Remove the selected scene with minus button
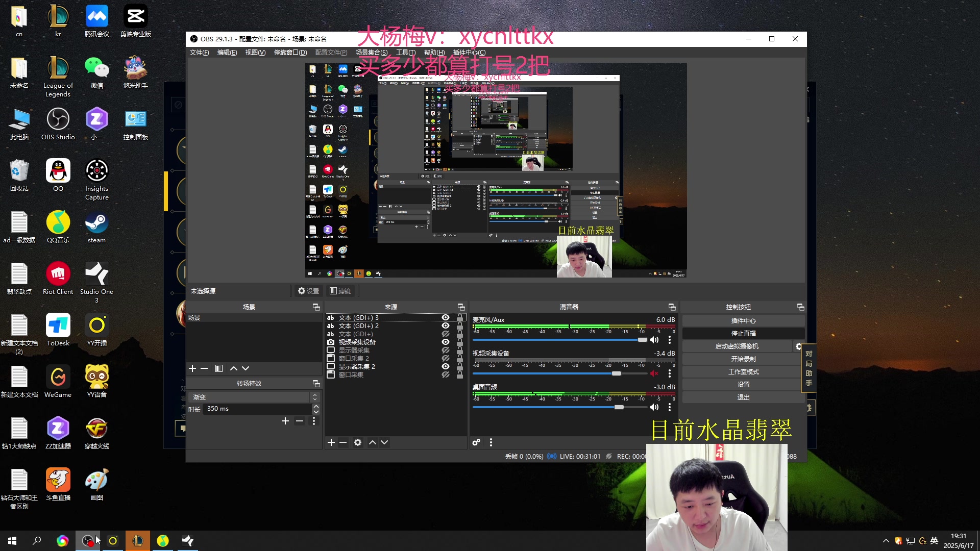This screenshot has height=551, width=980. pos(204,368)
